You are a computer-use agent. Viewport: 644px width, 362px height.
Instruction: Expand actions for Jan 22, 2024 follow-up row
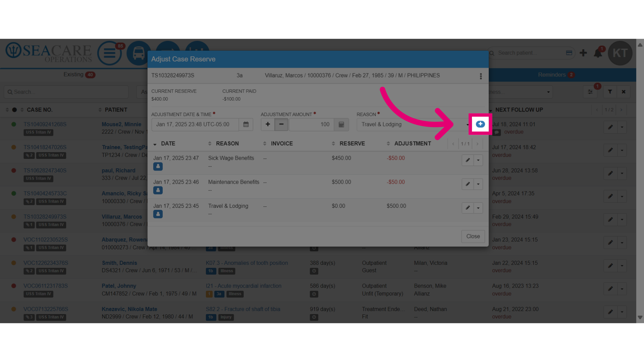coord(622,266)
